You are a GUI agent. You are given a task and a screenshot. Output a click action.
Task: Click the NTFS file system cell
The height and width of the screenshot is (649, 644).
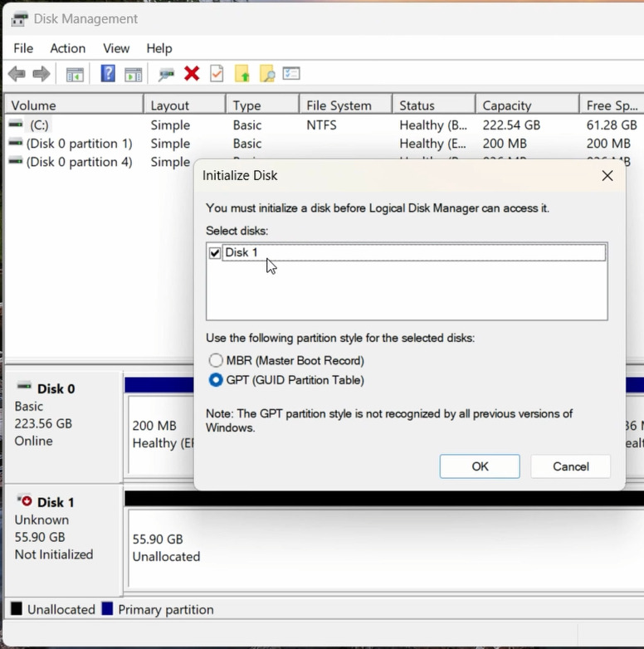click(322, 125)
